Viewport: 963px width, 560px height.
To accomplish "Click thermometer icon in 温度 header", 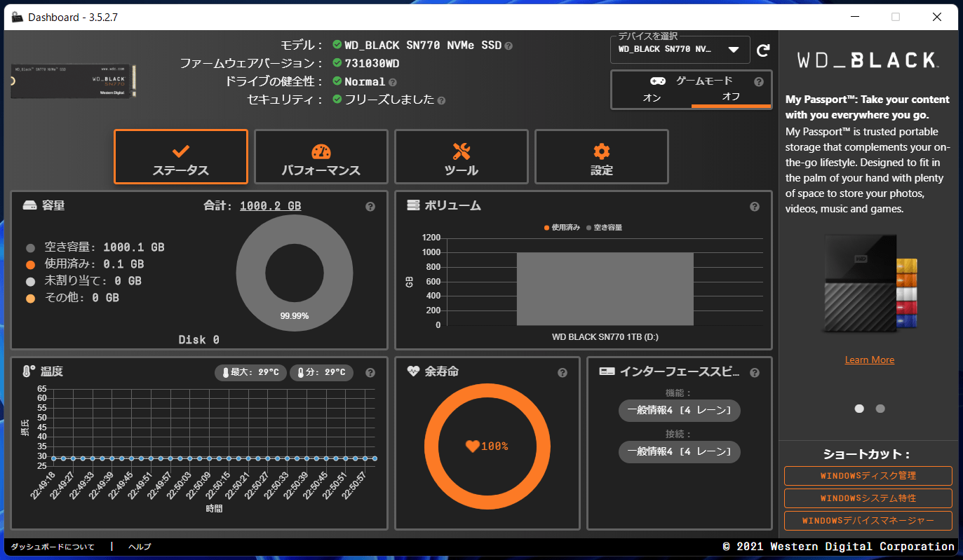I will coord(29,371).
